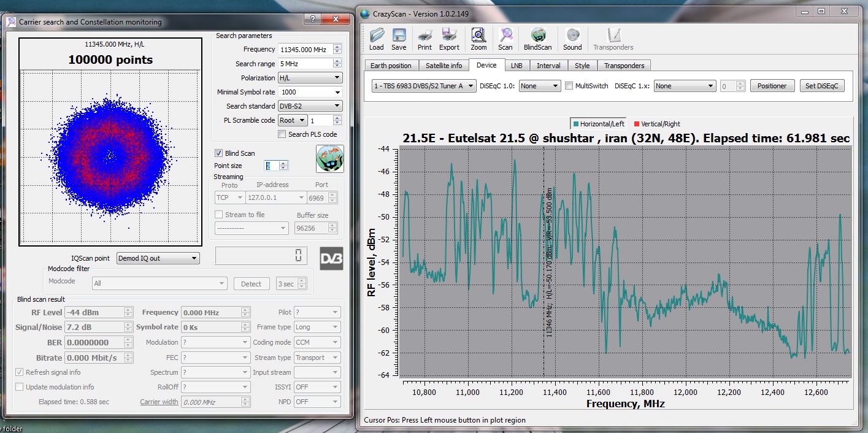Click the chart title 21.5E - Eutelsat 21.5

pos(626,139)
